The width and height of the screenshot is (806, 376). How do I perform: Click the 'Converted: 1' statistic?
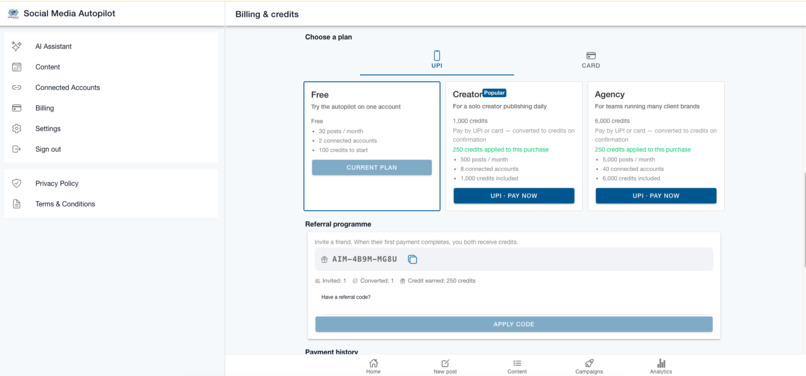click(377, 281)
